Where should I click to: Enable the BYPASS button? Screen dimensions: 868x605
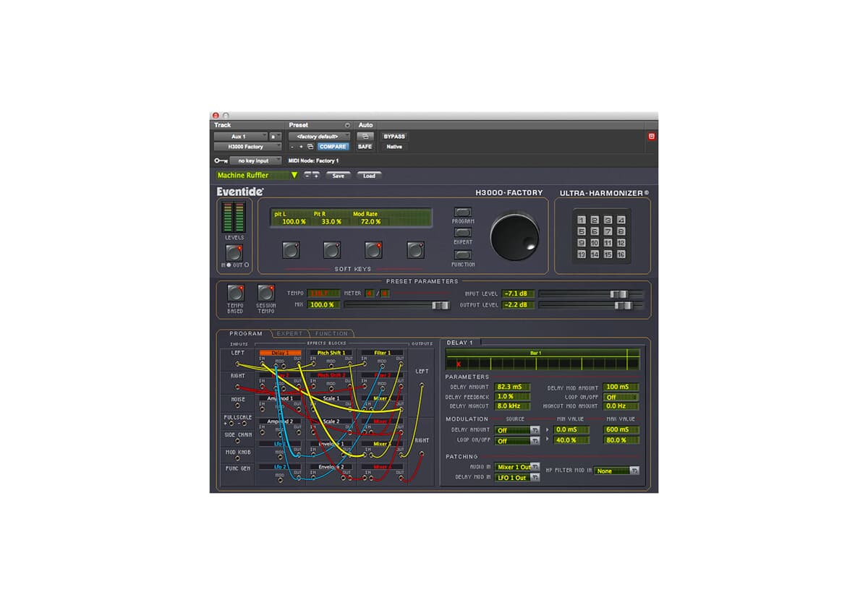[x=395, y=136]
